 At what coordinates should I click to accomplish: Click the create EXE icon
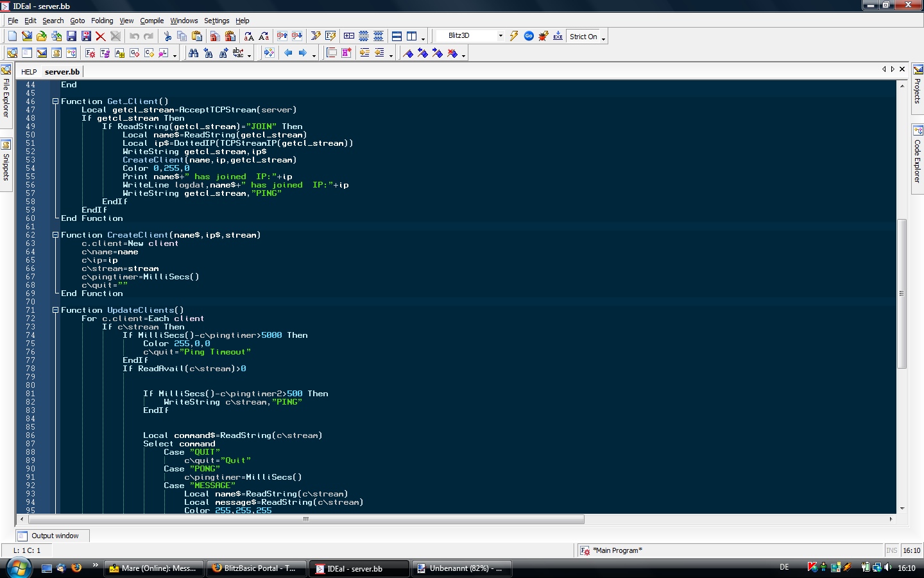click(558, 37)
